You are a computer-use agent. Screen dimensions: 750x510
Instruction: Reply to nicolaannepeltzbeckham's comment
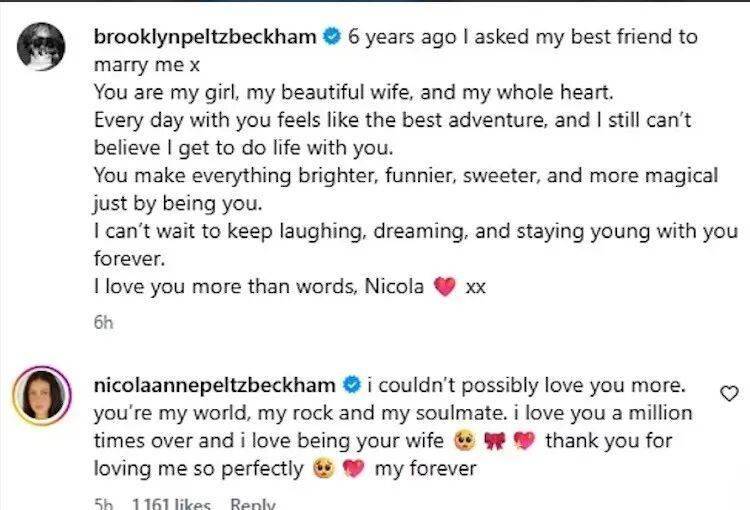[x=253, y=504]
